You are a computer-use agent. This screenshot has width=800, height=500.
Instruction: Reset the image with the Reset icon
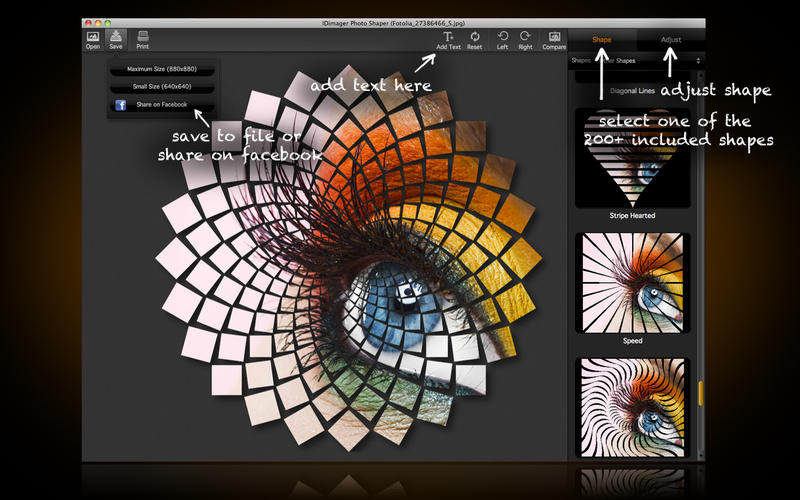pyautogui.click(x=475, y=38)
